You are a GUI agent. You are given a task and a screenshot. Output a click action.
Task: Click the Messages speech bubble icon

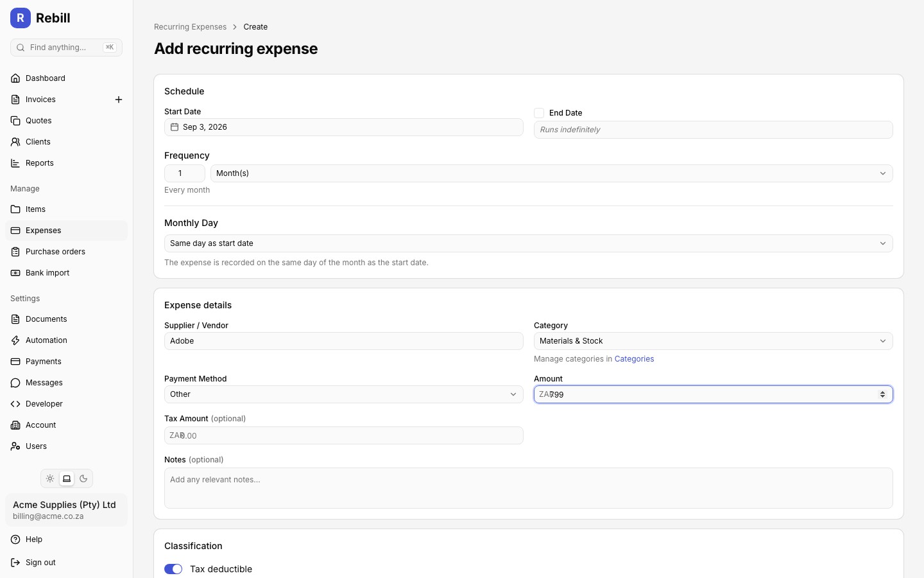point(15,383)
